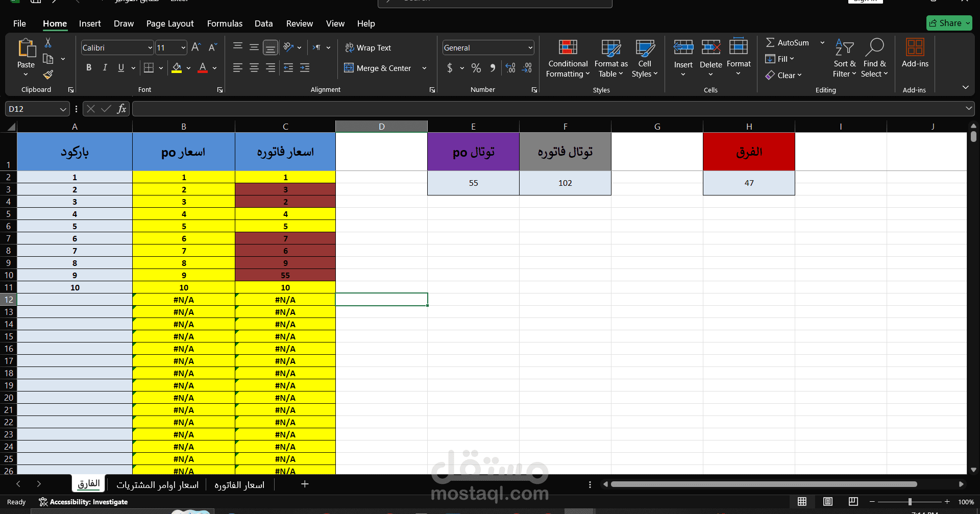
Task: Switch to the Formulas tab
Action: coord(225,23)
